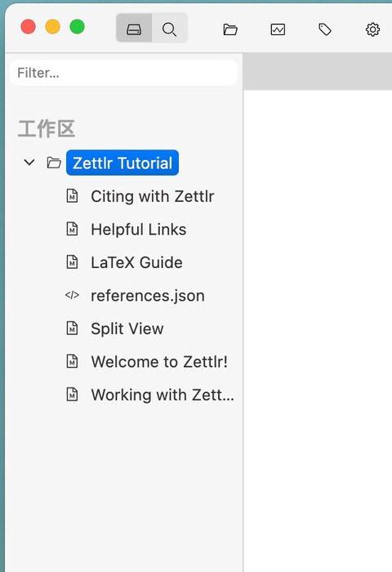Screen dimensions: 392x572
Task: Open the Helpful Links file
Action: (139, 230)
